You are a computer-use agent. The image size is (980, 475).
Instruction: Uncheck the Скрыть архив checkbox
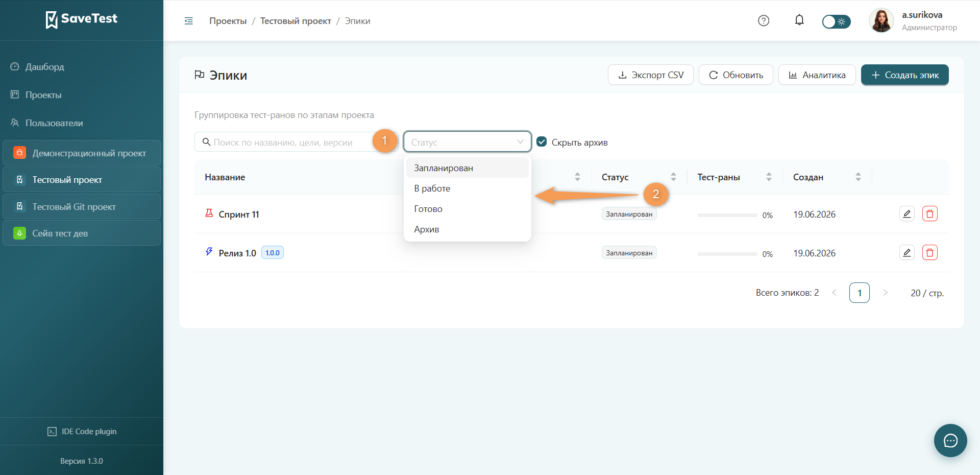542,142
